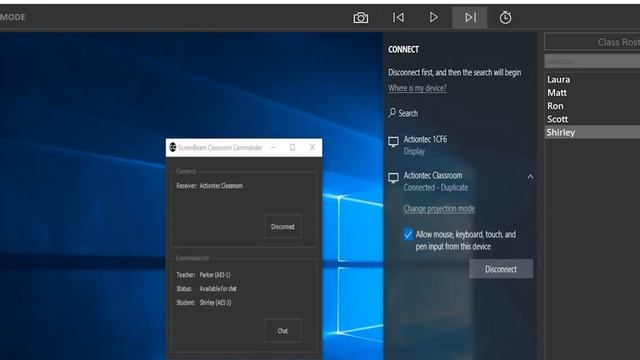This screenshot has height=360, width=640.
Task: Open the 'Where is my device?' link
Action: [417, 88]
